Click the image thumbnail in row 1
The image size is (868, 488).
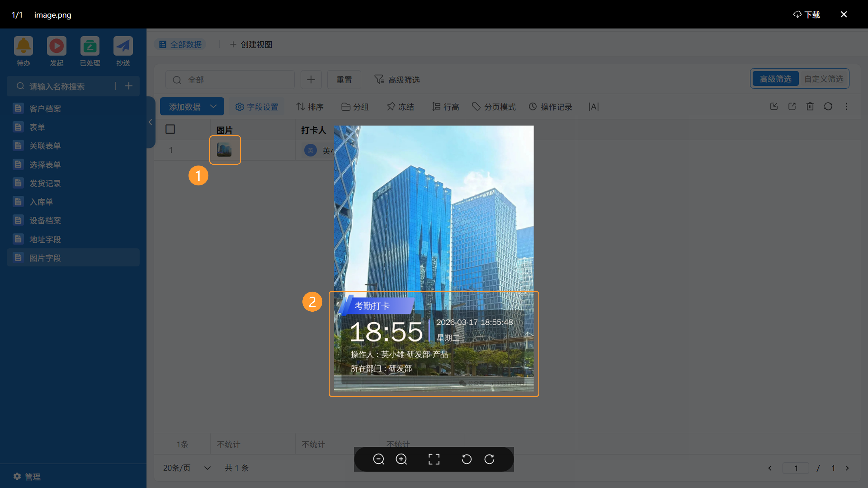click(x=224, y=150)
